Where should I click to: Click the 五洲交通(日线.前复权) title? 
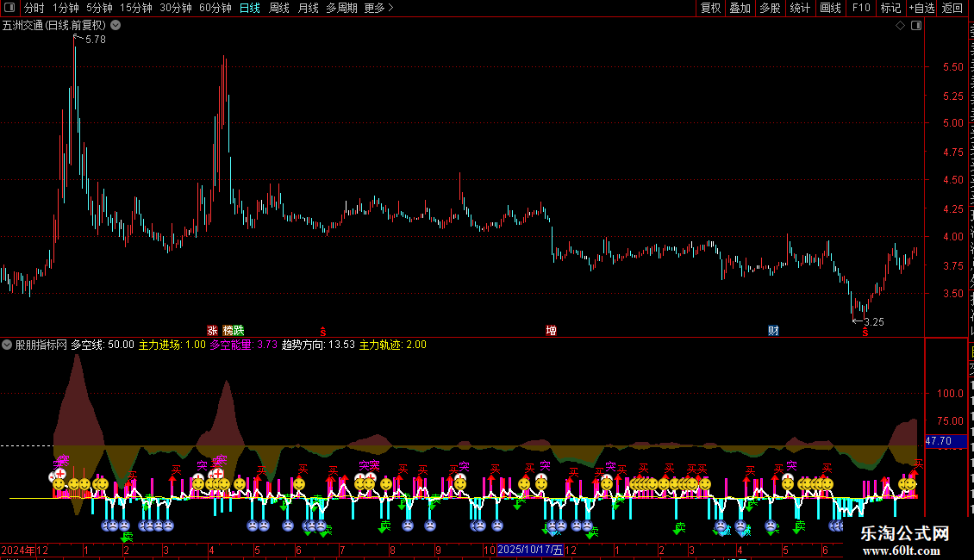(54, 26)
